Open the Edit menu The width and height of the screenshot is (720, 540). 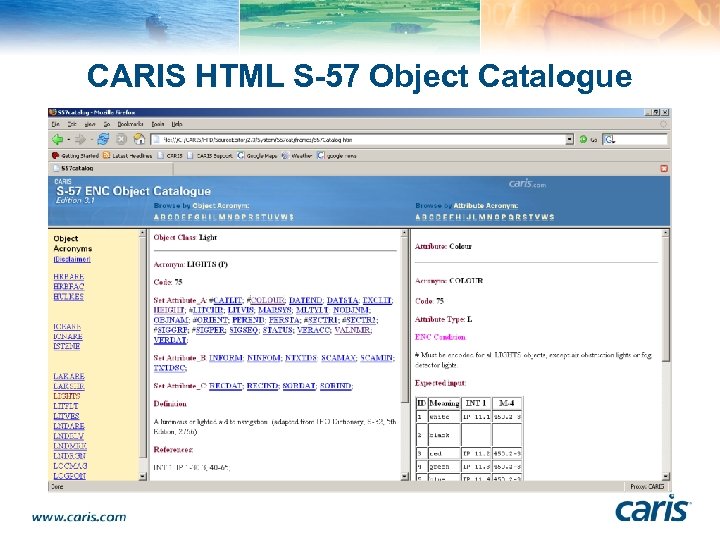pyautogui.click(x=72, y=124)
